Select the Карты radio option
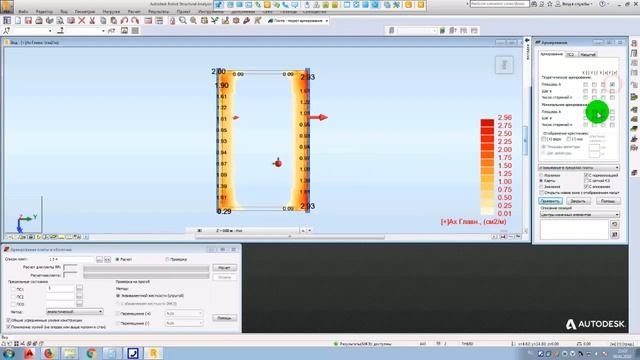 pyautogui.click(x=542, y=180)
